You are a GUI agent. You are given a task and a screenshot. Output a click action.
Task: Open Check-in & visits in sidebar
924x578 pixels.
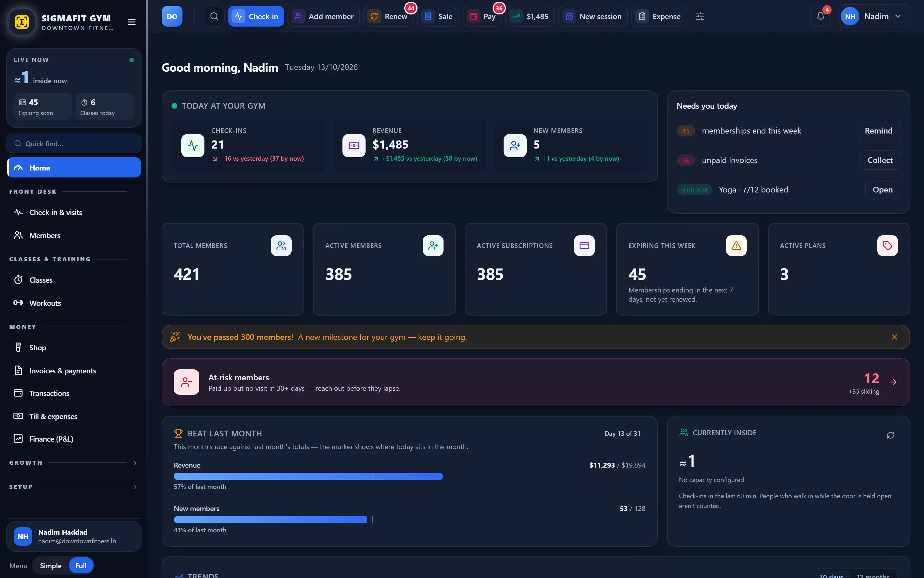tap(74, 212)
